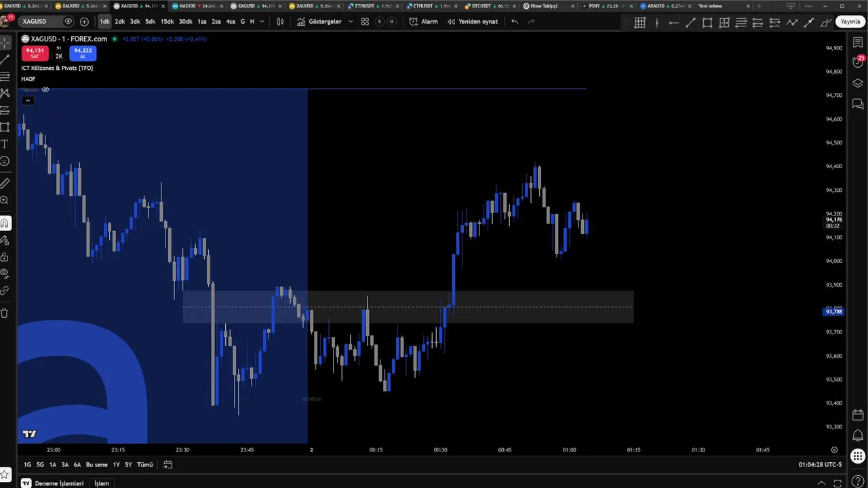
Task: Click the plus compare symbol icon
Action: [x=84, y=22]
